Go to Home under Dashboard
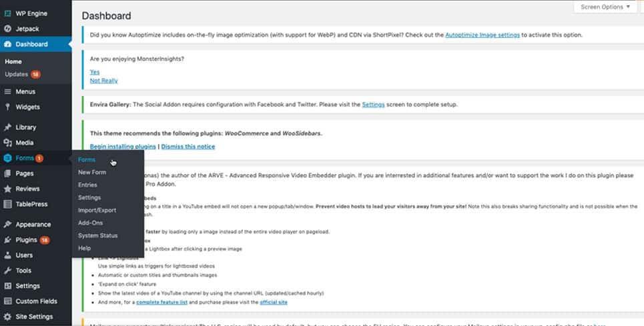 (13, 61)
